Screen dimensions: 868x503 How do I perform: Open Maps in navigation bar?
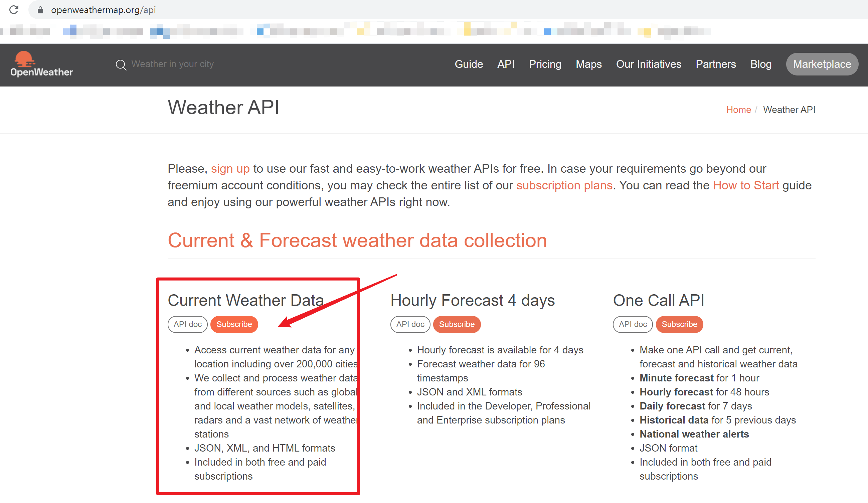coord(589,64)
